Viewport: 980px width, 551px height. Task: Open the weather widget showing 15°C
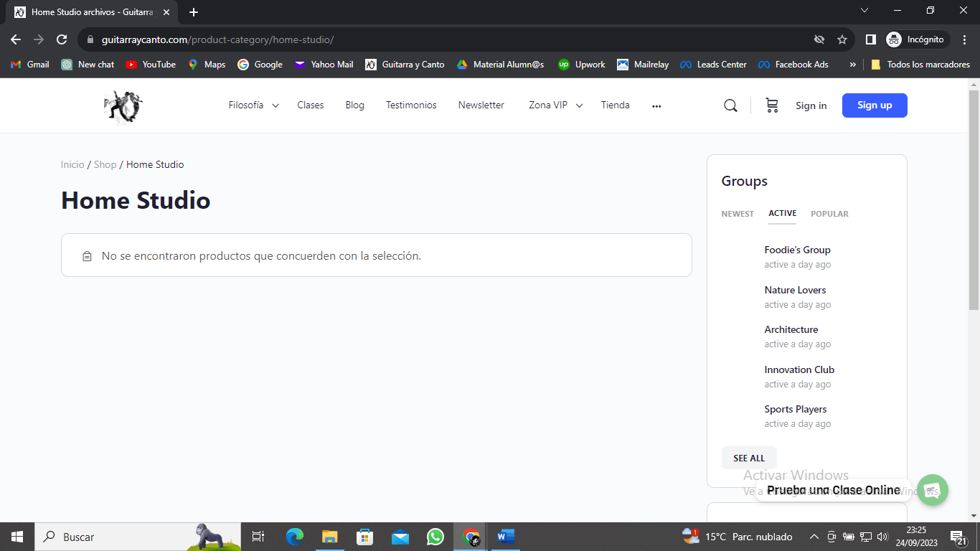(x=738, y=537)
